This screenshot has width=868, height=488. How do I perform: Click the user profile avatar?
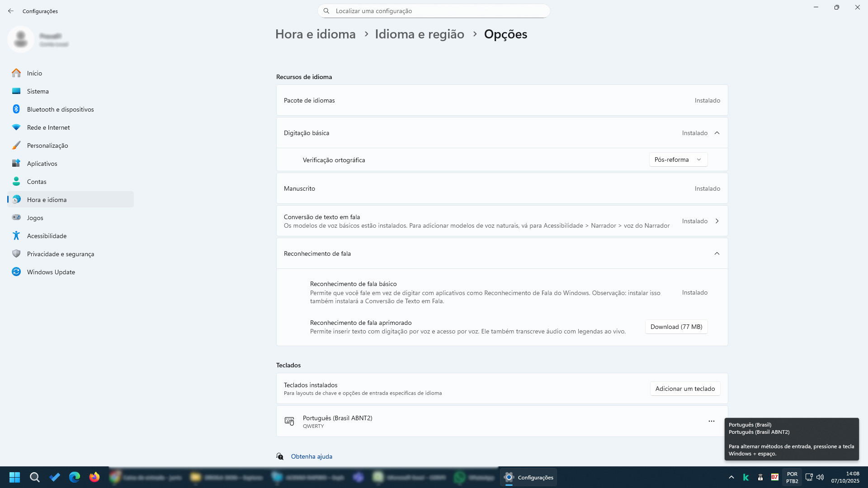(x=21, y=39)
